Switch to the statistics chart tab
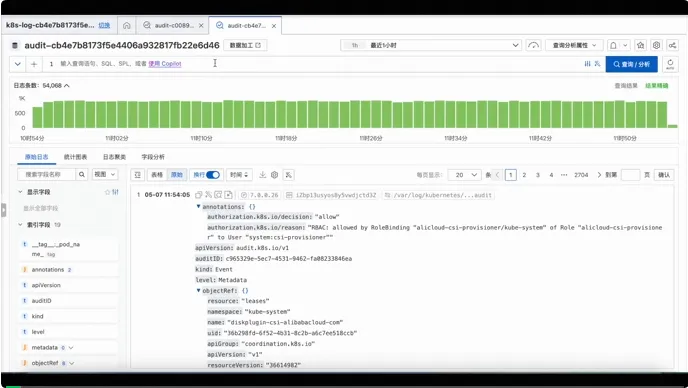Screen dimensions: 688x388 75,157
